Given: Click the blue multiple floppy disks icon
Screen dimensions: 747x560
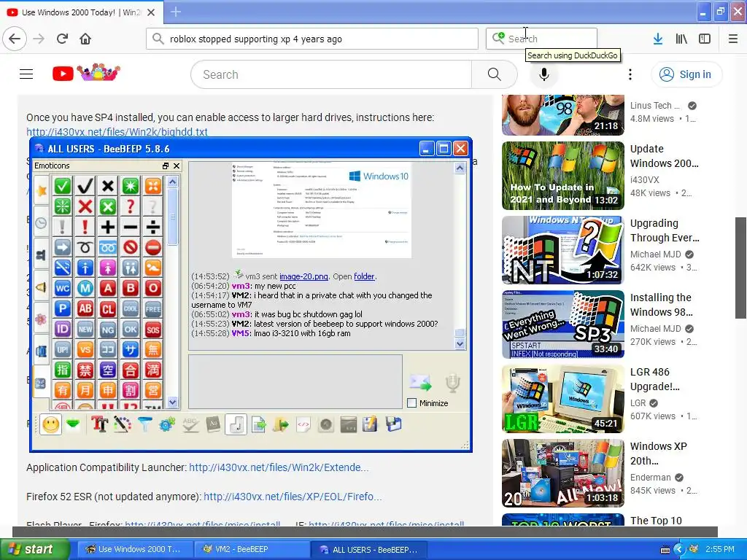Looking at the screenshot, I should pyautogui.click(x=393, y=424).
